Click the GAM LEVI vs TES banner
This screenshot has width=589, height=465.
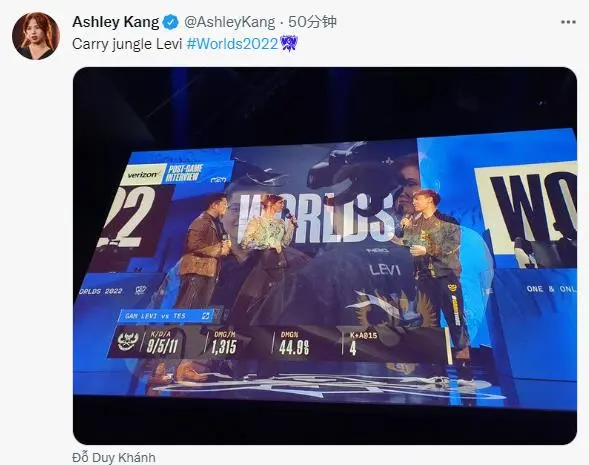165,316
